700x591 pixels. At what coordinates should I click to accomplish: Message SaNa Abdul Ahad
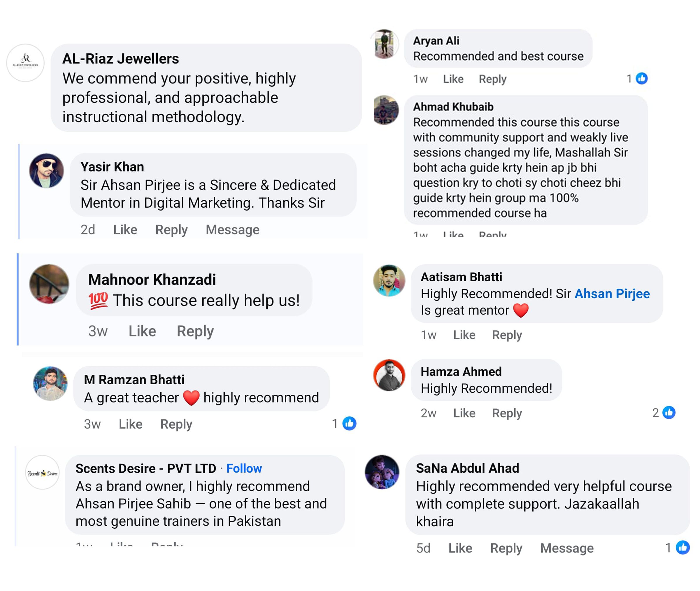pos(567,548)
